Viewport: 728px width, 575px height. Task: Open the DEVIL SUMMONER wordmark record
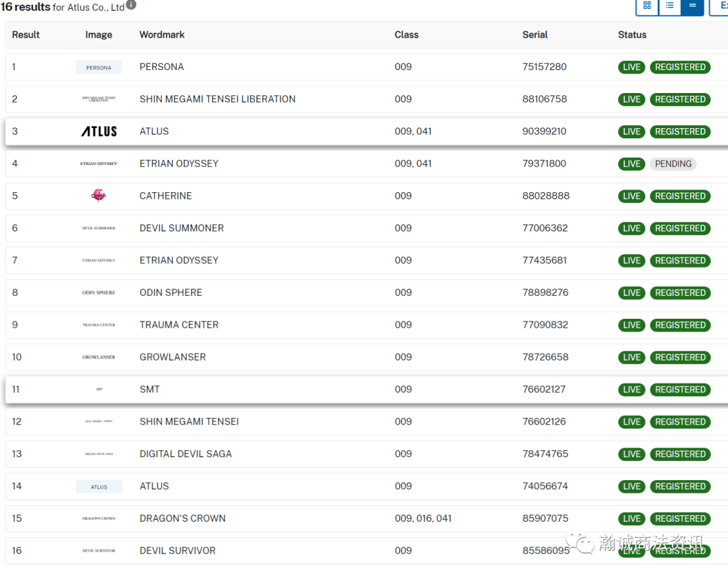tap(181, 228)
